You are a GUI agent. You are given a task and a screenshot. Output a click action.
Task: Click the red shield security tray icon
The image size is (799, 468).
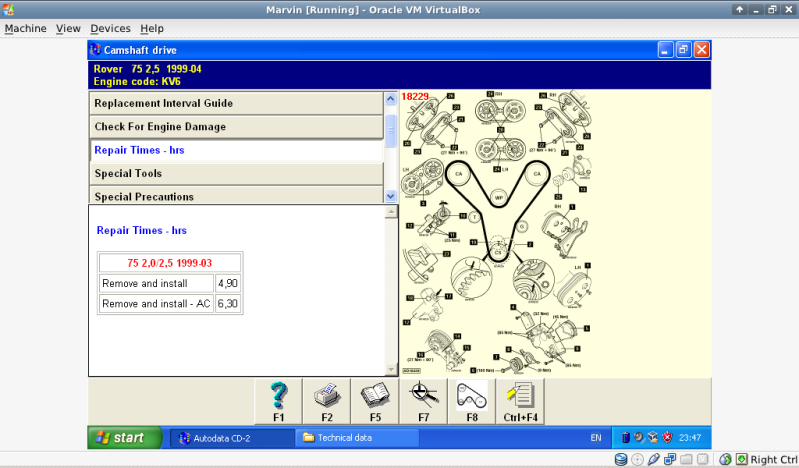[667, 437]
